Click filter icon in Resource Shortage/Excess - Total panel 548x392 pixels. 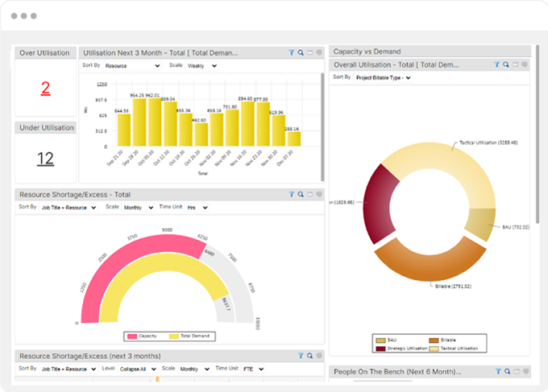click(x=291, y=194)
